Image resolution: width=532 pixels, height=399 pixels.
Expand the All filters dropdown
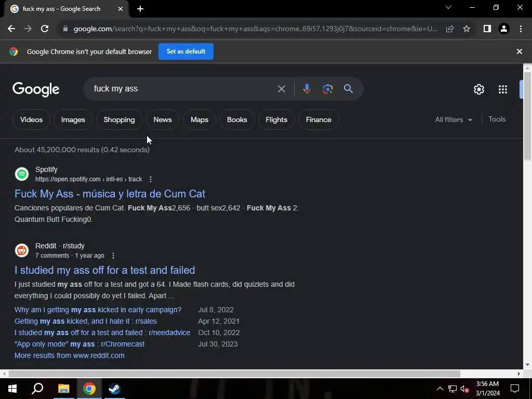[454, 120]
